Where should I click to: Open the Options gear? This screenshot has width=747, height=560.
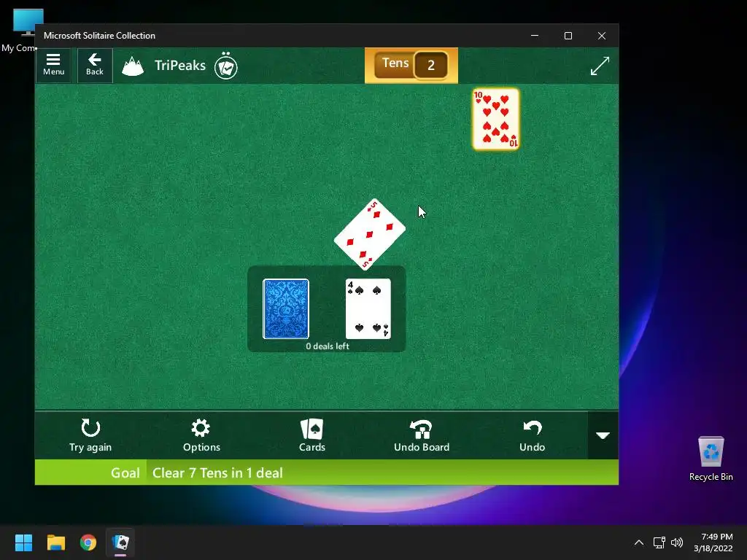tap(201, 435)
